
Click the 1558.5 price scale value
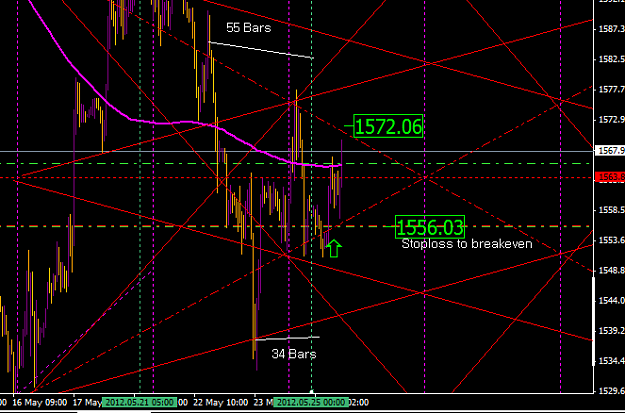click(611, 210)
